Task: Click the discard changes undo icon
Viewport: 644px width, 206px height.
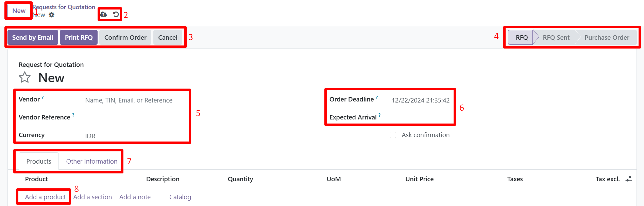Action: pyautogui.click(x=116, y=14)
